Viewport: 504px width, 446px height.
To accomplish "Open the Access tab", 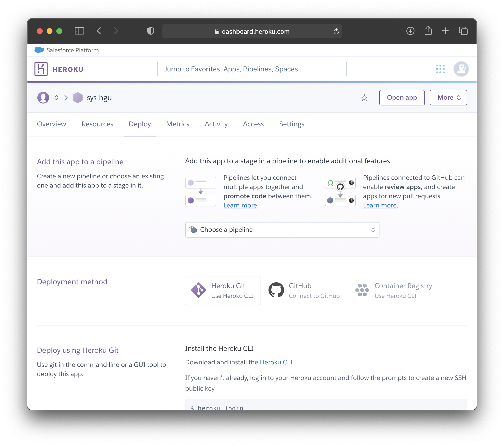I will click(x=253, y=124).
